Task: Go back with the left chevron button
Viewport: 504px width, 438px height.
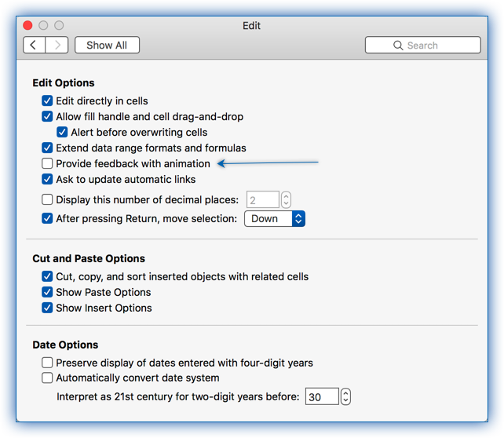Action: pos(34,45)
